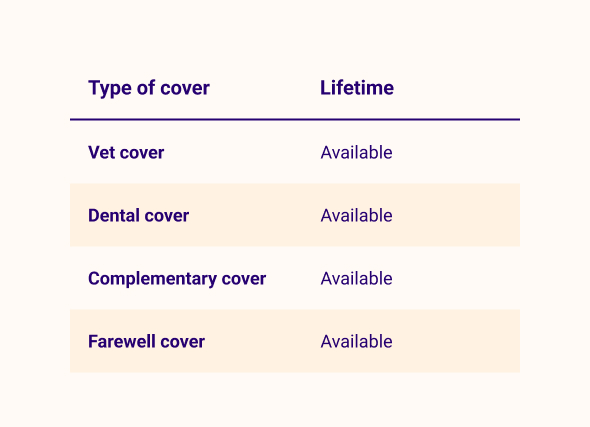This screenshot has width=590, height=427.
Task: Click blank space right of Complementary row's Available
Action: tap(456, 278)
